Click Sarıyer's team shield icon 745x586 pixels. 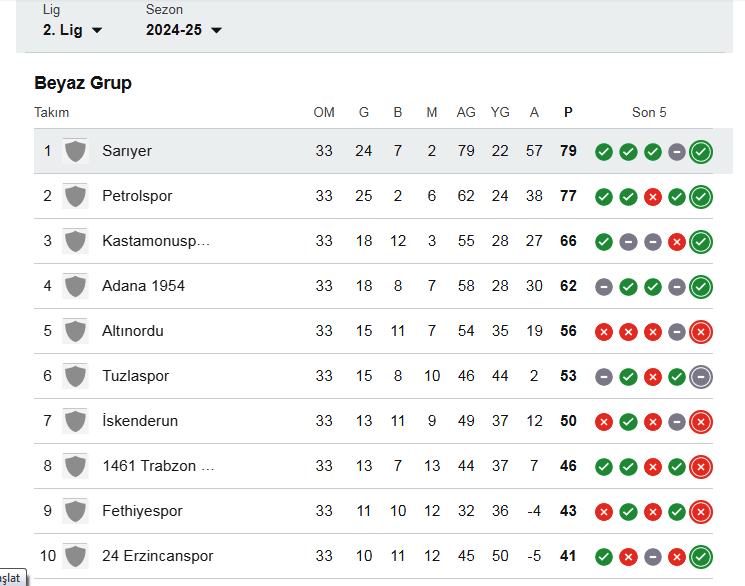(x=75, y=151)
